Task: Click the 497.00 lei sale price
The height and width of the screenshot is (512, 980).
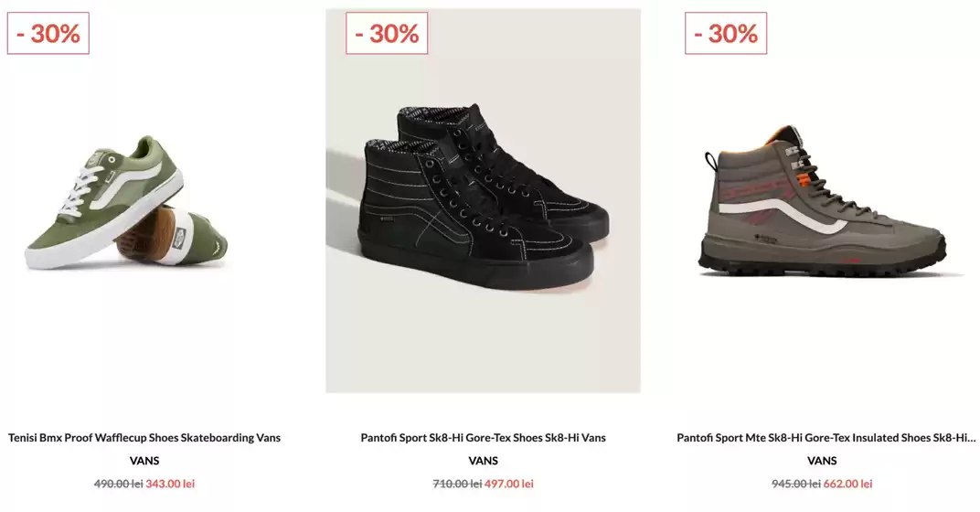Action: coord(509,484)
